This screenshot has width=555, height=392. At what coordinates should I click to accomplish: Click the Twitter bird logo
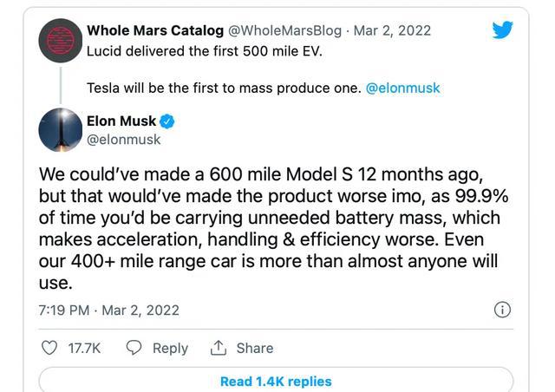point(503,29)
